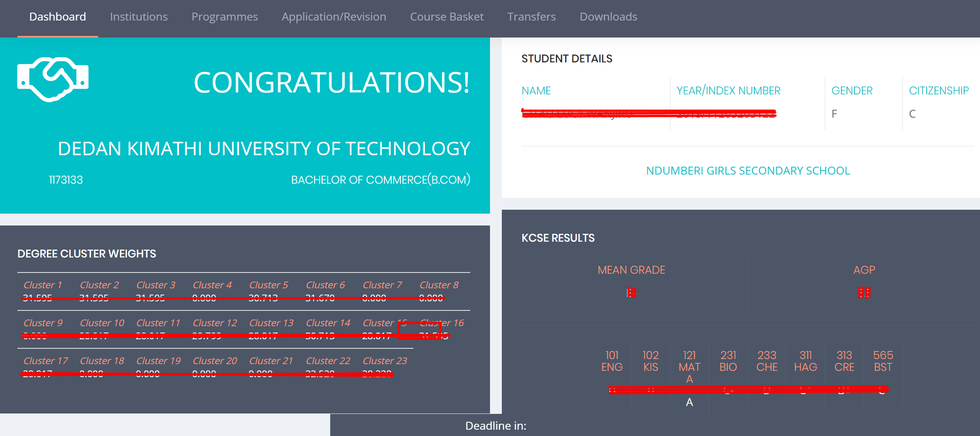Open the Course Basket tab
The image size is (980, 436).
tap(447, 17)
